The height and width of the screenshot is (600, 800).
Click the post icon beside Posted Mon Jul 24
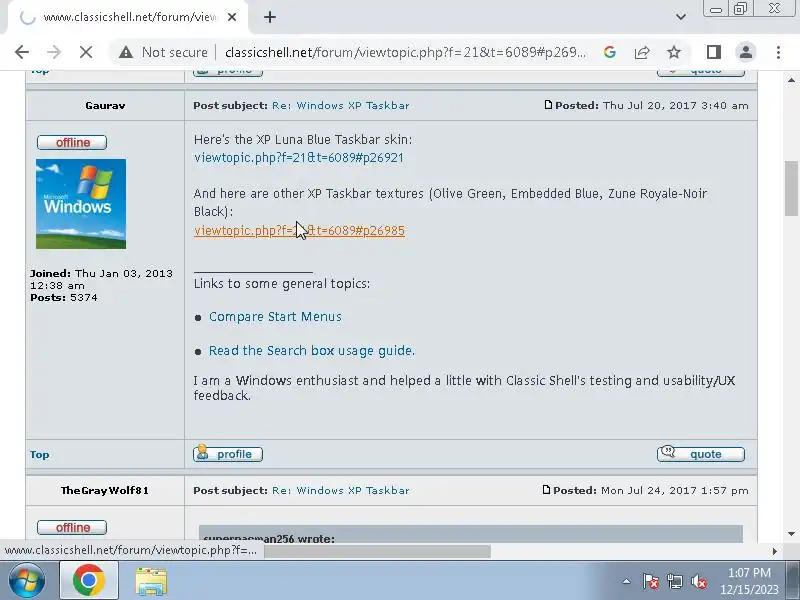click(546, 490)
